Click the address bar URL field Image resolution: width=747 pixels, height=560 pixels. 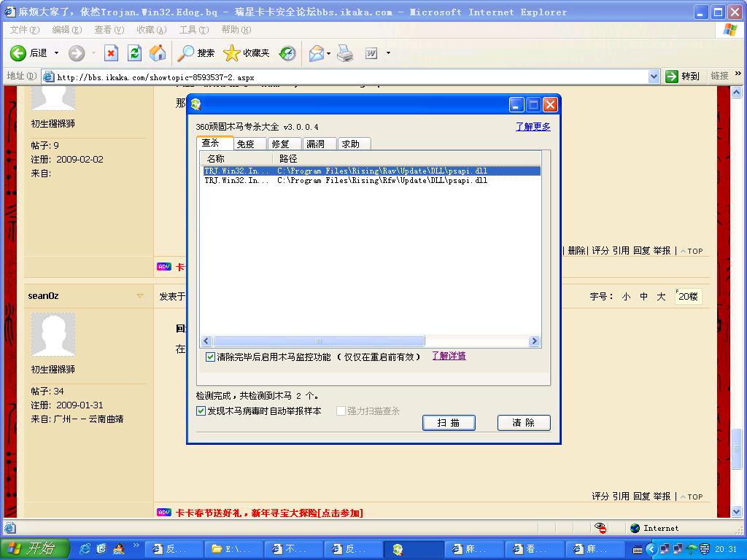(352, 77)
